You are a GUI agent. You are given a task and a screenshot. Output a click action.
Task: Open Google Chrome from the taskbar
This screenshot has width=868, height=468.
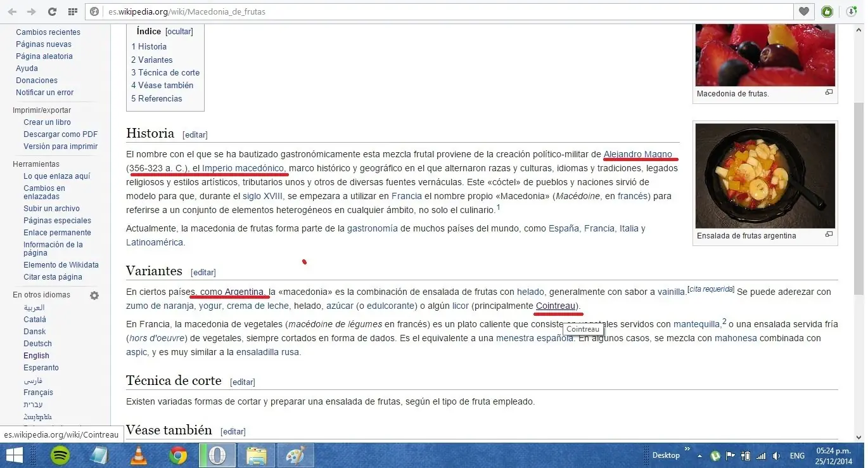click(x=177, y=455)
